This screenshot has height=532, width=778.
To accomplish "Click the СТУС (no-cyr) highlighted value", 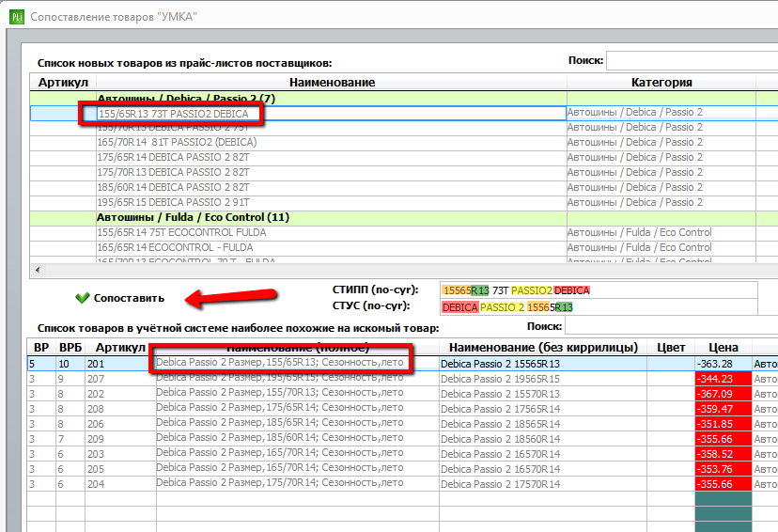I will pyautogui.click(x=507, y=307).
